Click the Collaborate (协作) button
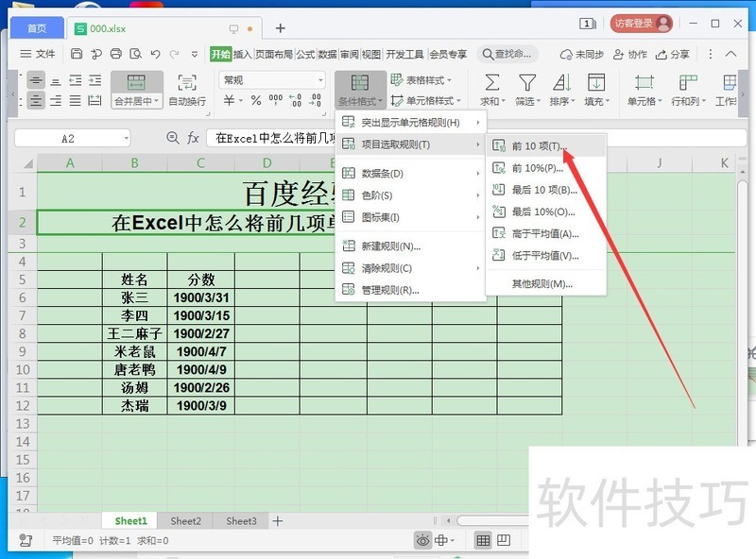 tap(630, 55)
